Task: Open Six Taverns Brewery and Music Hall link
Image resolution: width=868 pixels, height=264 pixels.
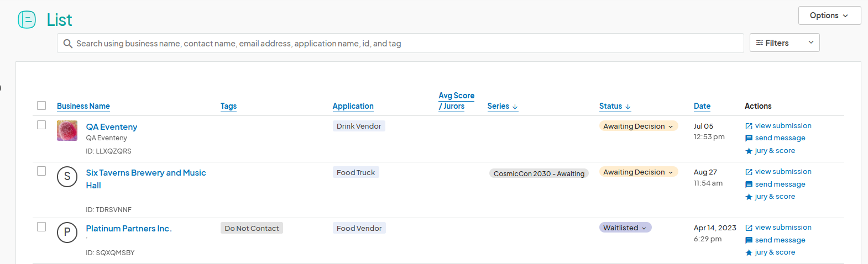Action: pos(146,179)
